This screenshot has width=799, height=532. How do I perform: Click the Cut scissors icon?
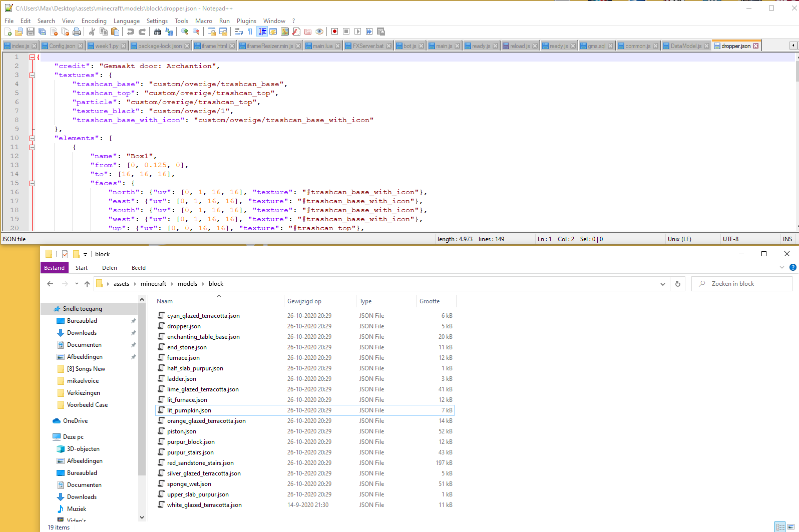[x=92, y=32]
